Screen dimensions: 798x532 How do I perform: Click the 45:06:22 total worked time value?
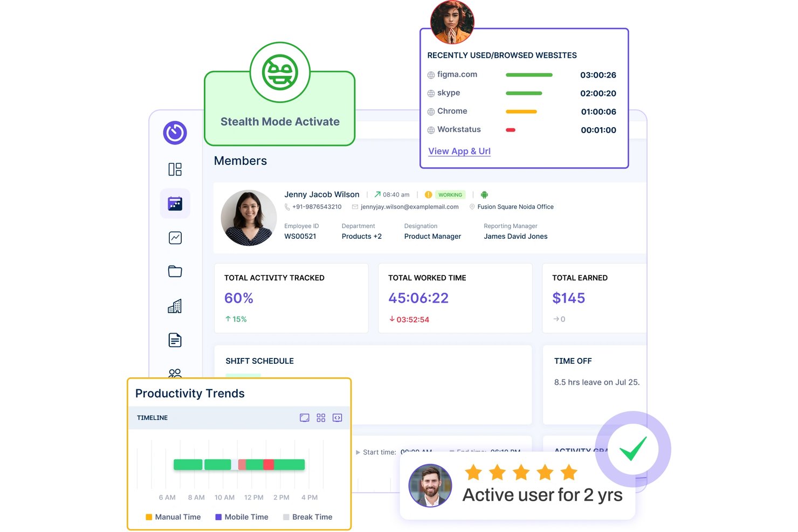tap(418, 298)
